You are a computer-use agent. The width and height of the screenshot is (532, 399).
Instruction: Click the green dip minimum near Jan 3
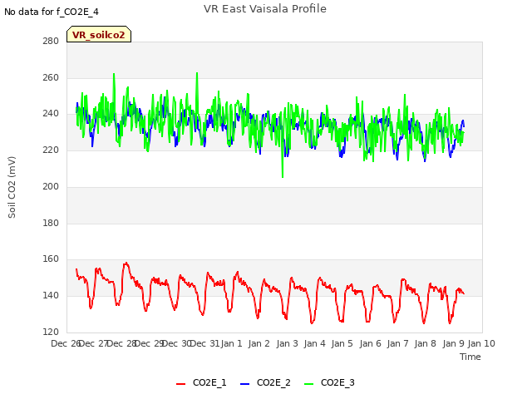283,177
